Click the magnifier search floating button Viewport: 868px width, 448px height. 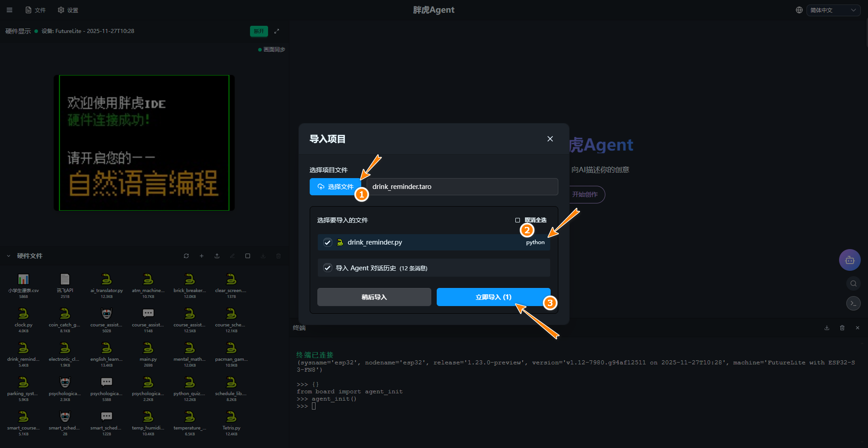pos(853,283)
